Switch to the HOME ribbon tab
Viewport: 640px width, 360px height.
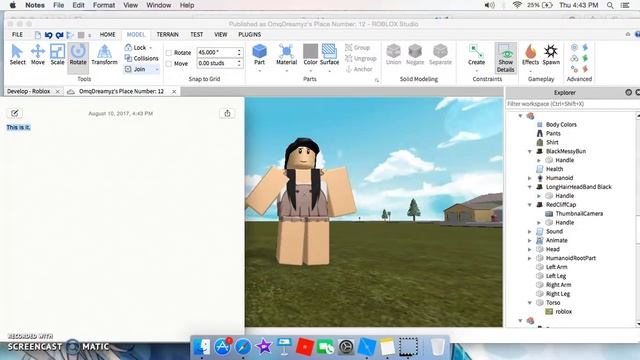click(107, 35)
